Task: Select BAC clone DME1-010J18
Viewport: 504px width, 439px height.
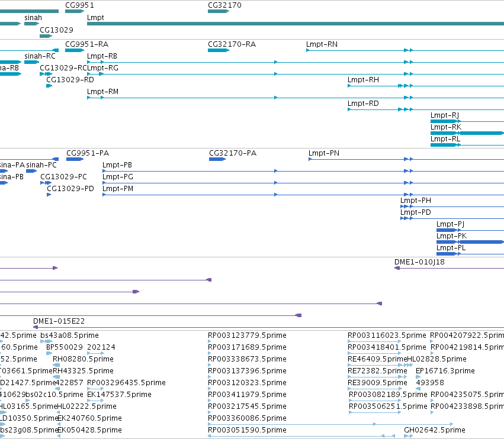Action: point(449,268)
